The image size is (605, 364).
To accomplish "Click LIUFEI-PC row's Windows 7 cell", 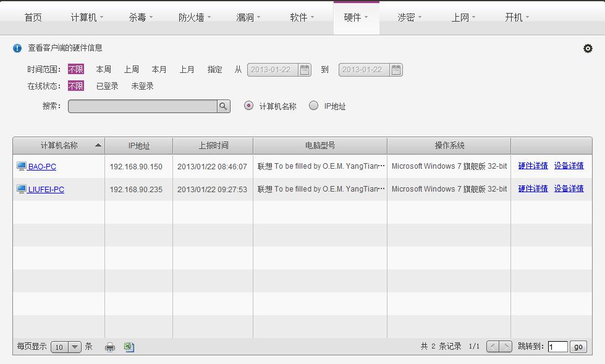I will point(449,189).
